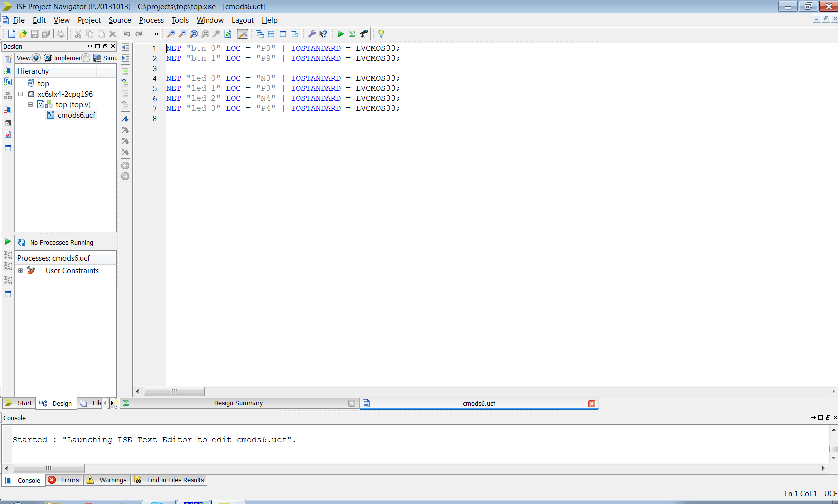Click the Redo arrow icon
The width and height of the screenshot is (838, 504).
click(139, 34)
